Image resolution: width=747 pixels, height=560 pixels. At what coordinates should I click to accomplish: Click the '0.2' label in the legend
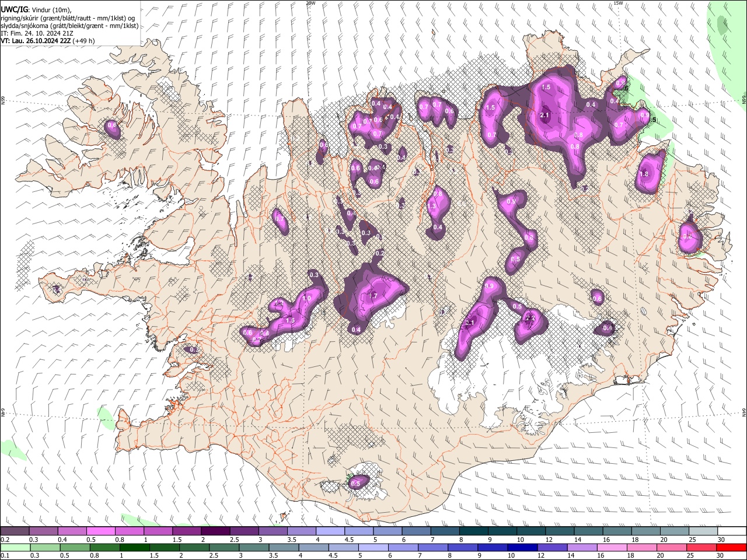5,540
